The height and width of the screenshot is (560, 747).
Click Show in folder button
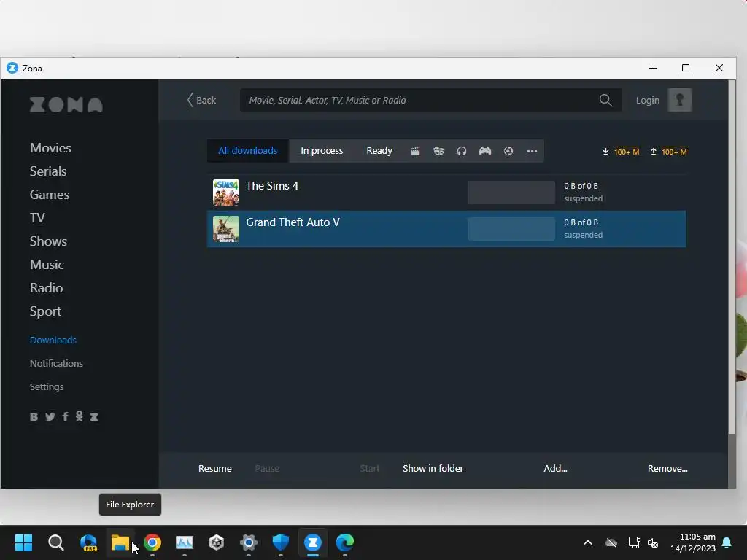(x=433, y=469)
